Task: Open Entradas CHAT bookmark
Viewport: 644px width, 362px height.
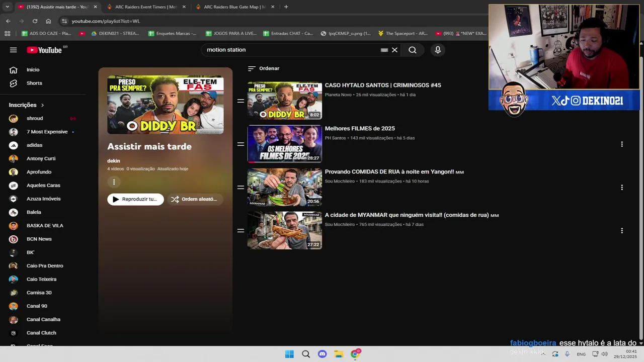Action: coord(287,33)
